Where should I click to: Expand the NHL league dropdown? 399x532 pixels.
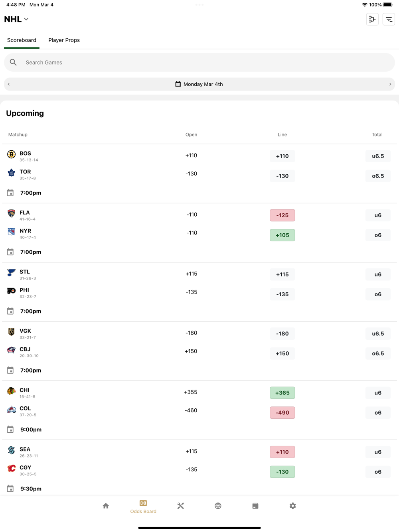[16, 19]
